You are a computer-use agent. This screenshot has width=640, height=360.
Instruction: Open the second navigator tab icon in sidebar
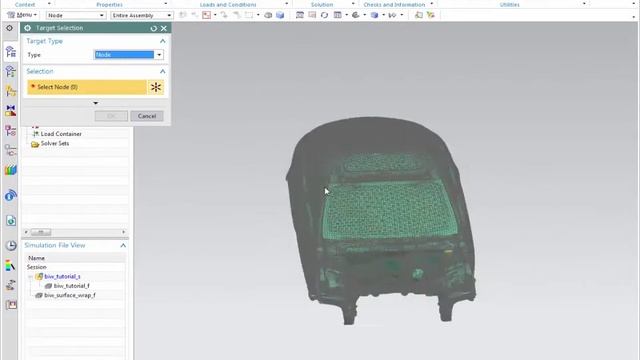pyautogui.click(x=11, y=71)
